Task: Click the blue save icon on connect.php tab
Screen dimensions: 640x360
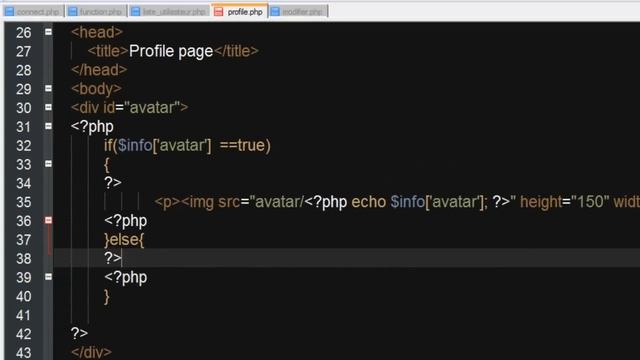Action: 9,12
